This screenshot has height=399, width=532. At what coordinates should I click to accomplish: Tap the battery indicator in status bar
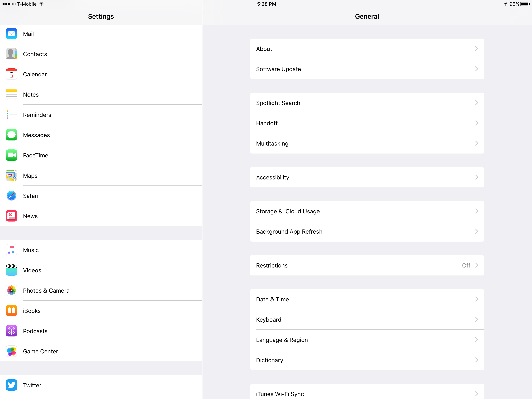(x=525, y=4)
